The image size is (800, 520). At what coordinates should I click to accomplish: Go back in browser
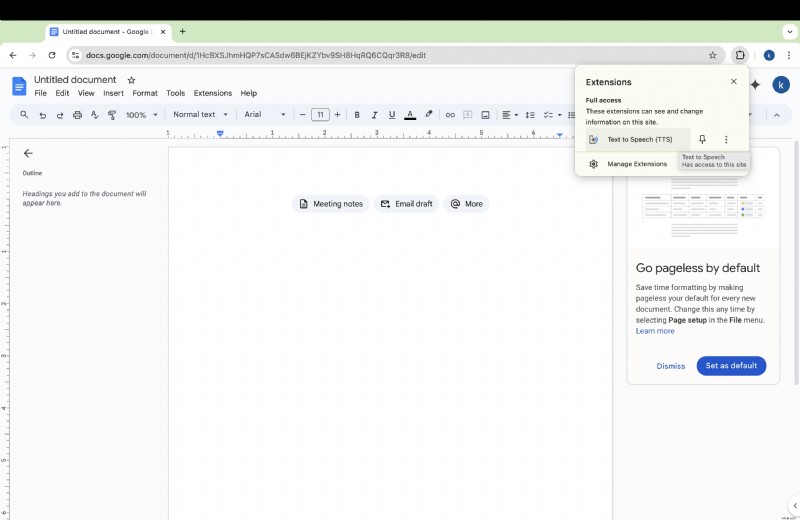[13, 55]
